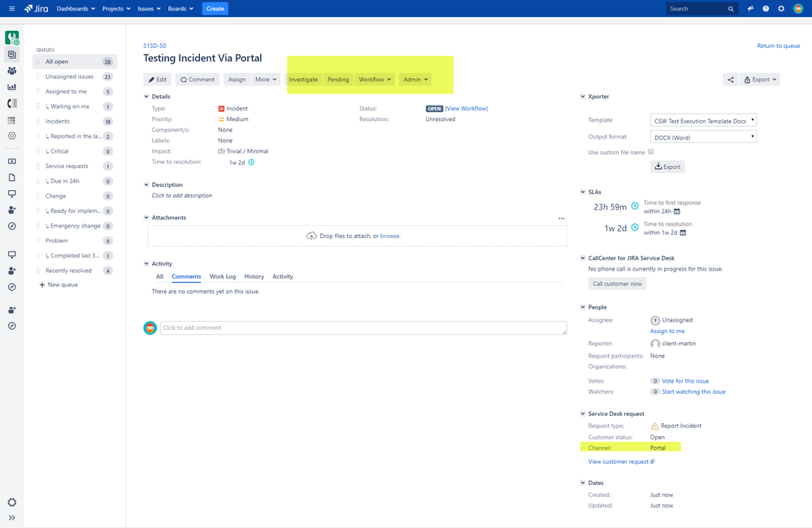The height and width of the screenshot is (528, 812).
Task: Open calendar icon next to within 1w 2d
Action: tap(683, 232)
